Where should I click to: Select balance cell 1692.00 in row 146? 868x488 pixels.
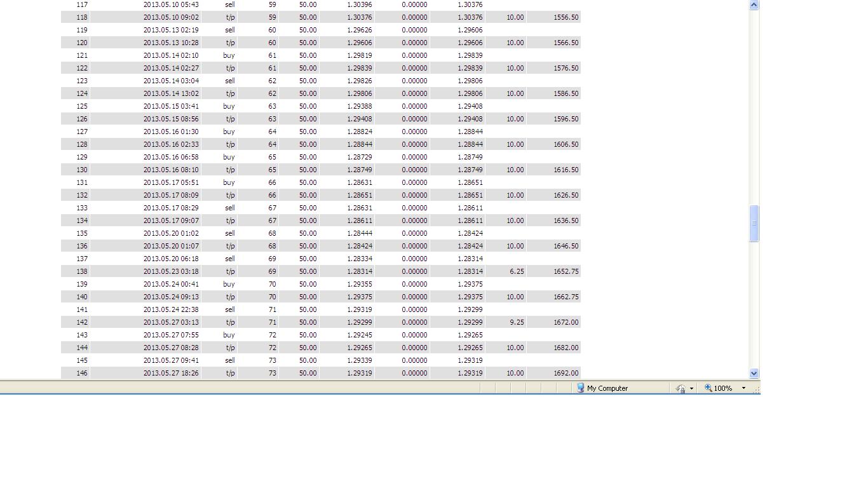click(553, 373)
